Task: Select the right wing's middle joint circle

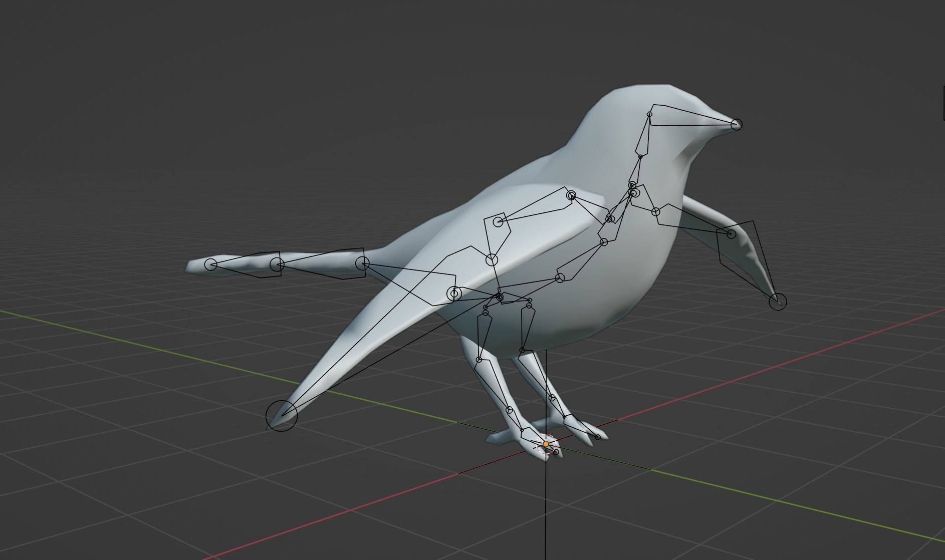Action: 731,233
